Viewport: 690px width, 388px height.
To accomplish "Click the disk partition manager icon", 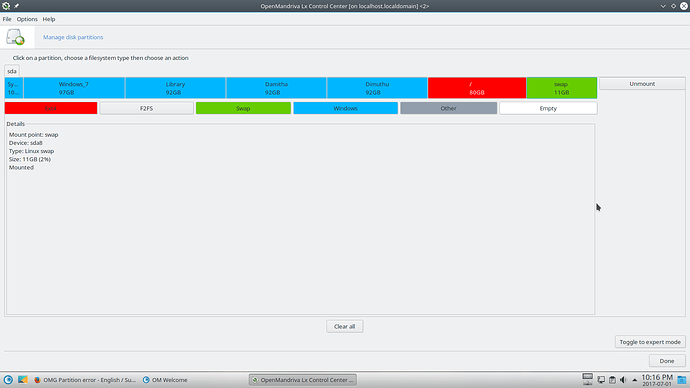I will coord(15,37).
